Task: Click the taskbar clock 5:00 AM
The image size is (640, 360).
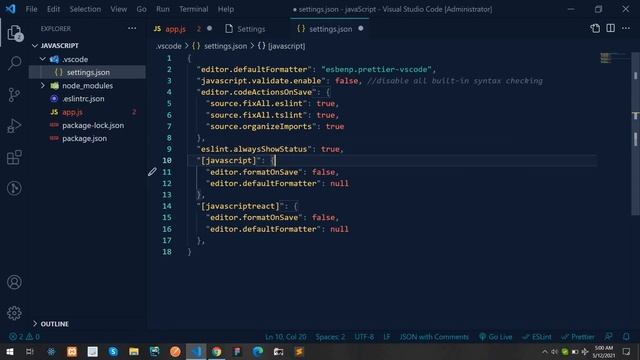Action: tap(604, 351)
